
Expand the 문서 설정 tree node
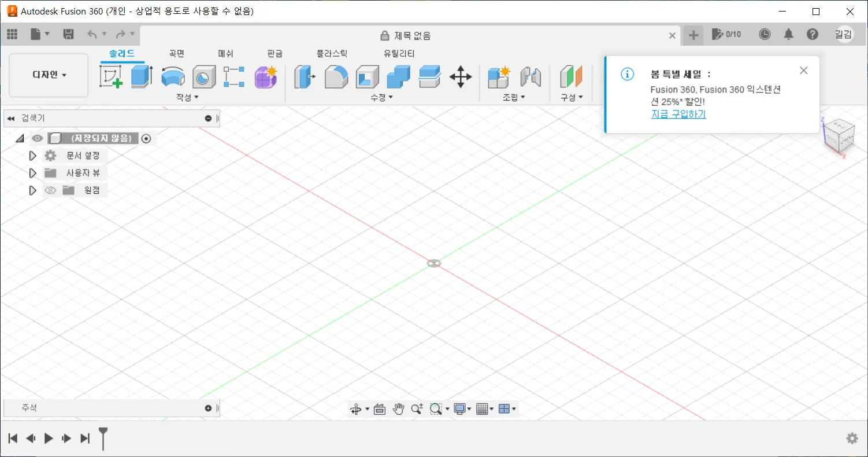pyautogui.click(x=33, y=156)
